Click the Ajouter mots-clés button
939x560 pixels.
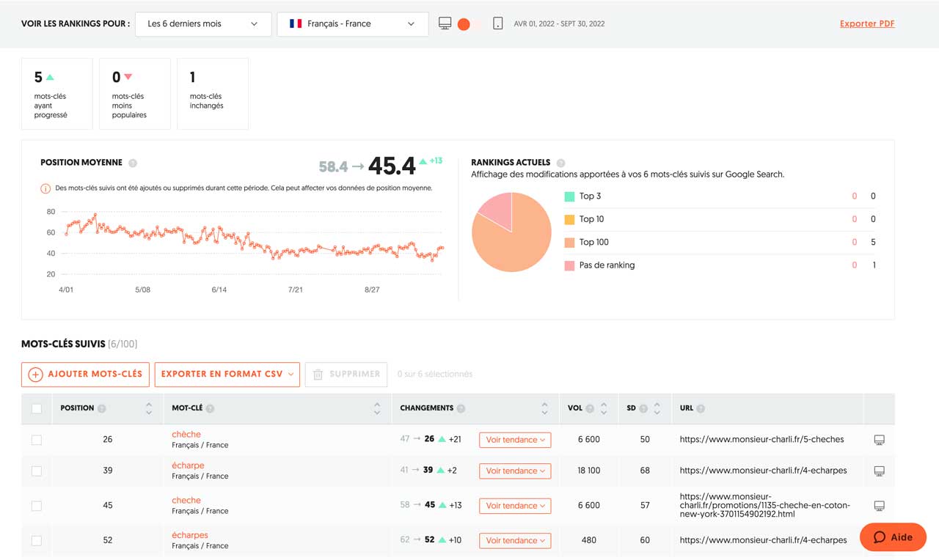[86, 374]
